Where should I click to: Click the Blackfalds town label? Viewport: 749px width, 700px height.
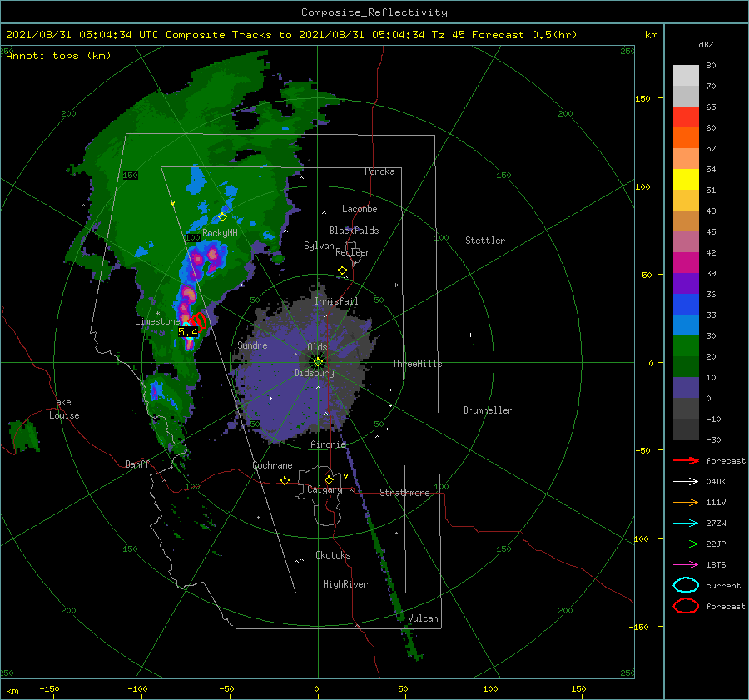pyautogui.click(x=354, y=231)
